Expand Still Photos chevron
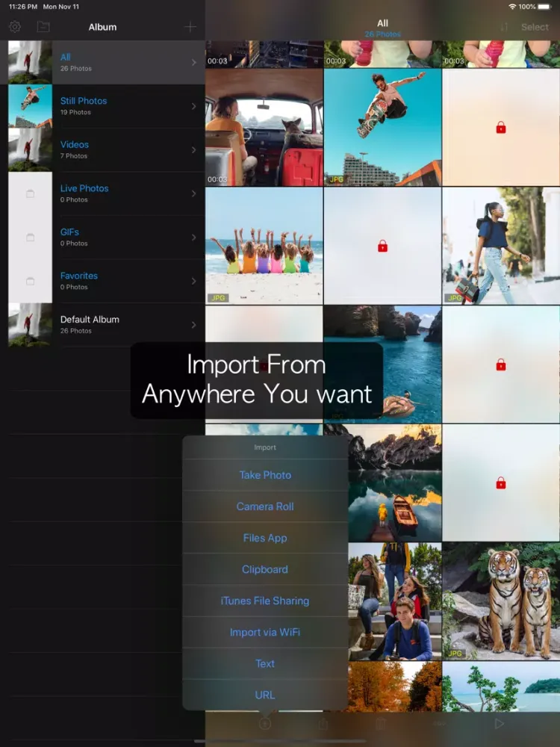Screen dimensions: 560x747 click(x=194, y=106)
